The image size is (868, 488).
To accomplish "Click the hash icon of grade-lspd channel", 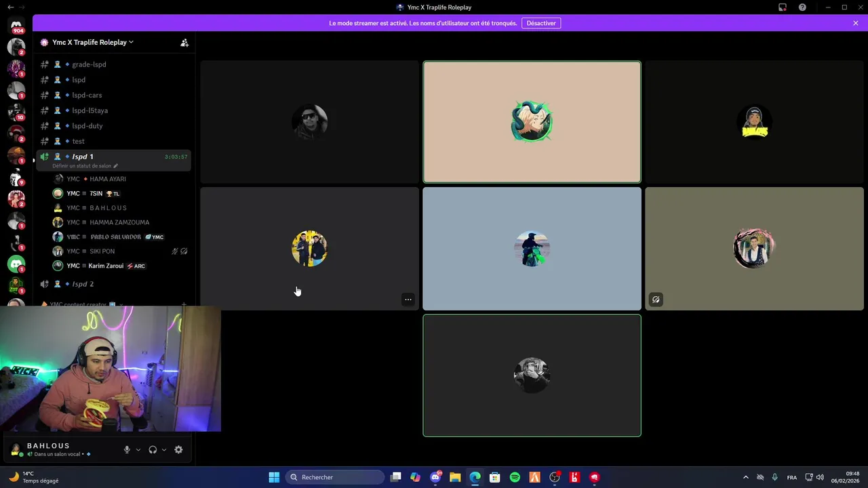I will tap(45, 64).
